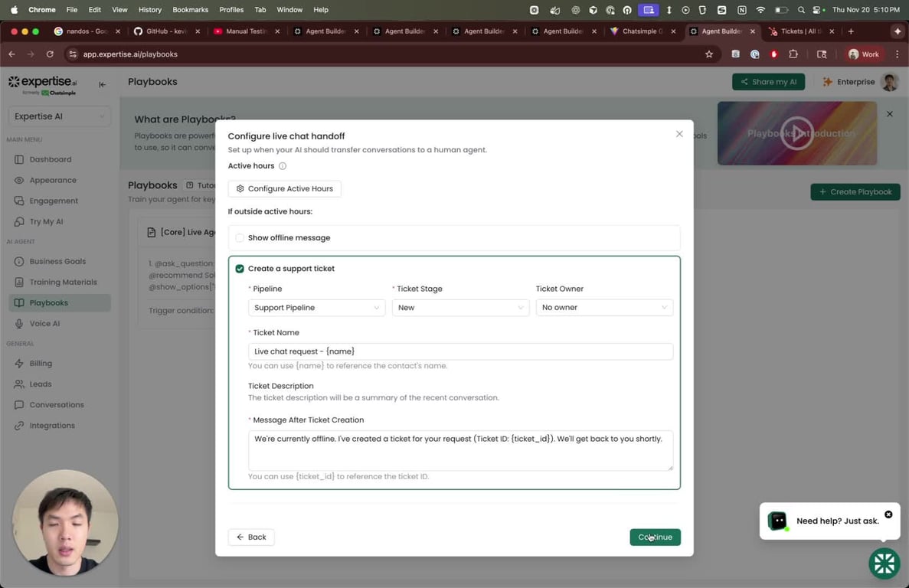The width and height of the screenshot is (909, 588).
Task: Open Business Goals section
Action: click(57, 261)
